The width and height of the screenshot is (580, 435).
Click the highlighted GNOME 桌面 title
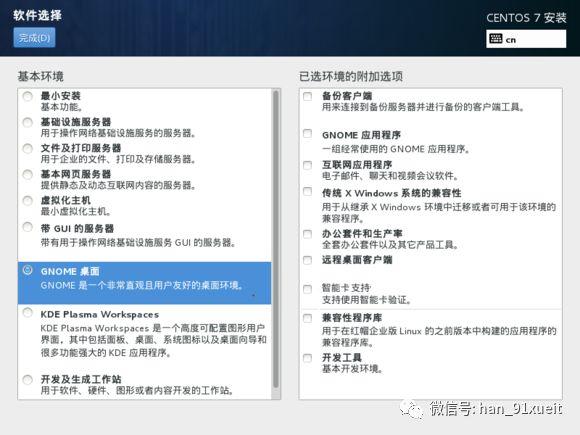pyautogui.click(x=70, y=271)
